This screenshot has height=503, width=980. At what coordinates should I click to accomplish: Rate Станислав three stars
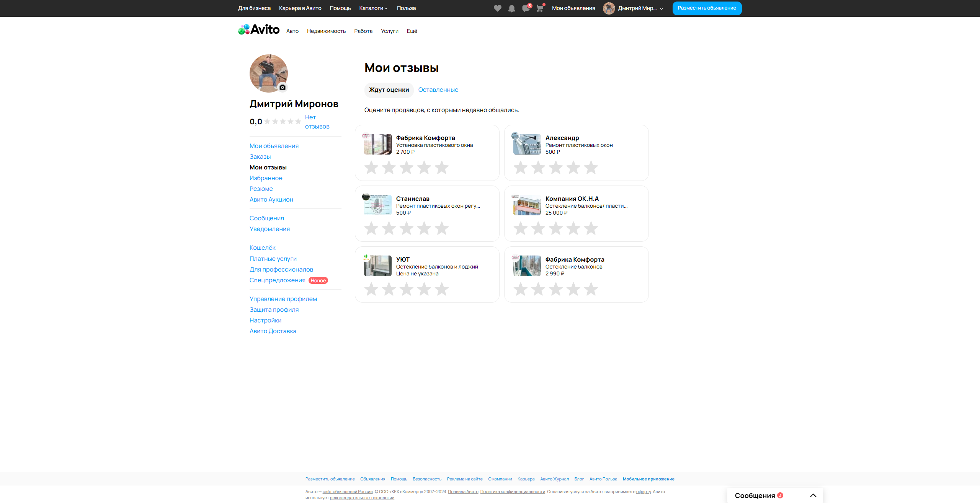click(406, 228)
